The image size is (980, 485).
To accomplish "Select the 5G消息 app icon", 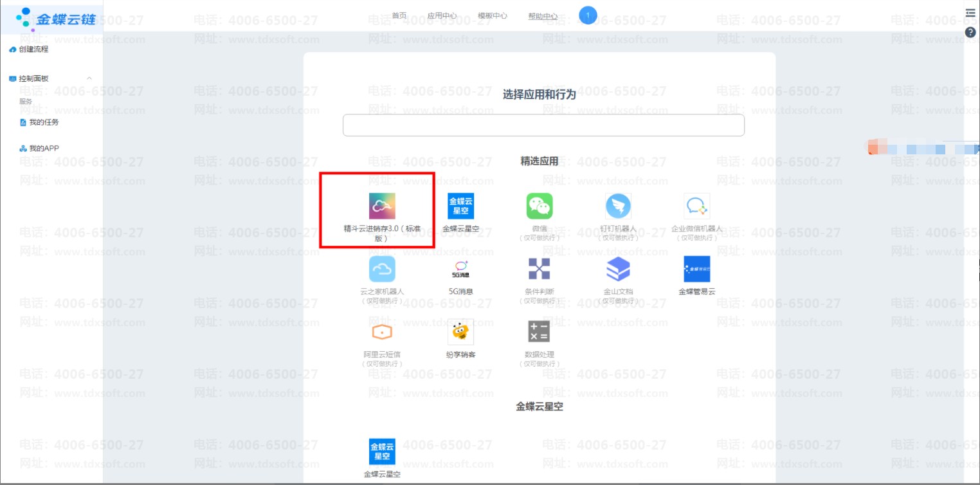I will coord(460,269).
